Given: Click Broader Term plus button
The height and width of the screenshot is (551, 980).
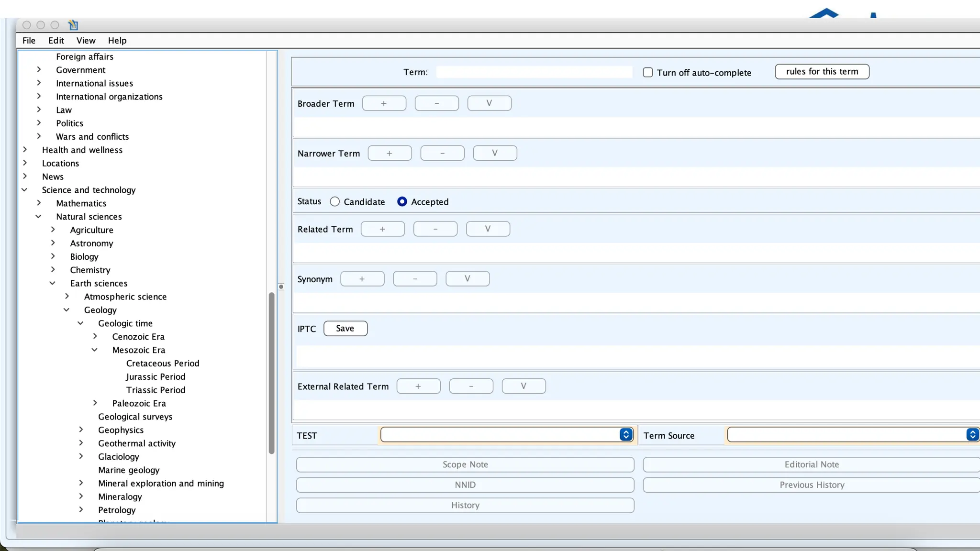Looking at the screenshot, I should (x=384, y=103).
